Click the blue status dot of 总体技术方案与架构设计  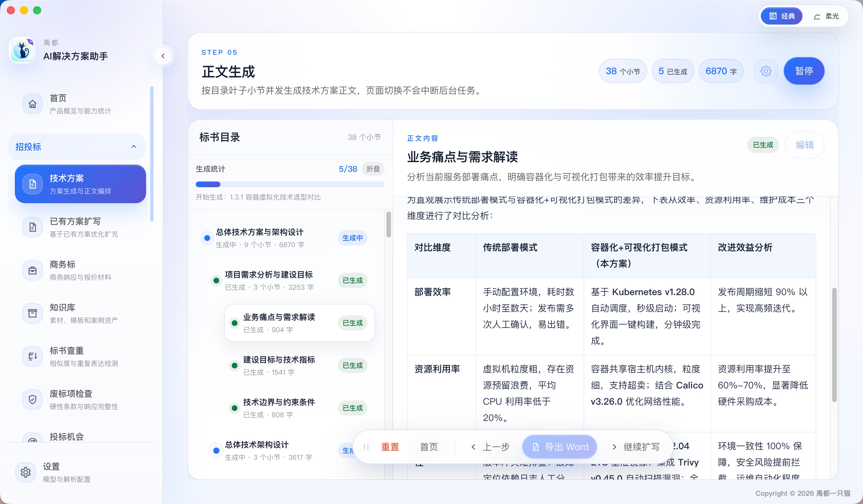pos(207,238)
